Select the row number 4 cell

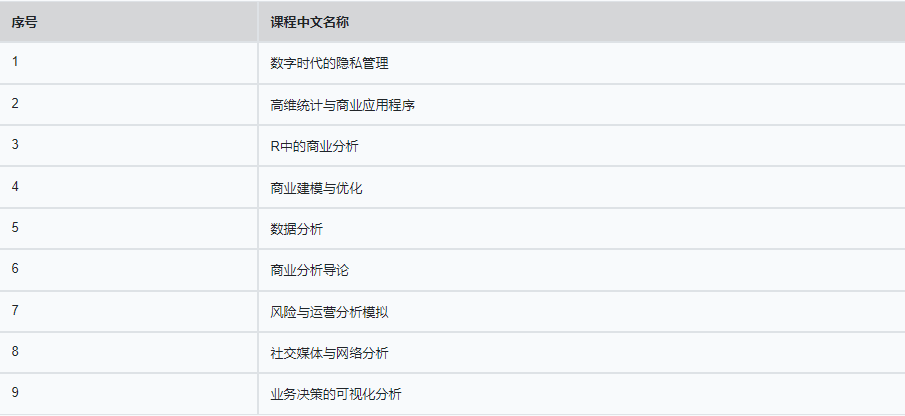click(15, 186)
